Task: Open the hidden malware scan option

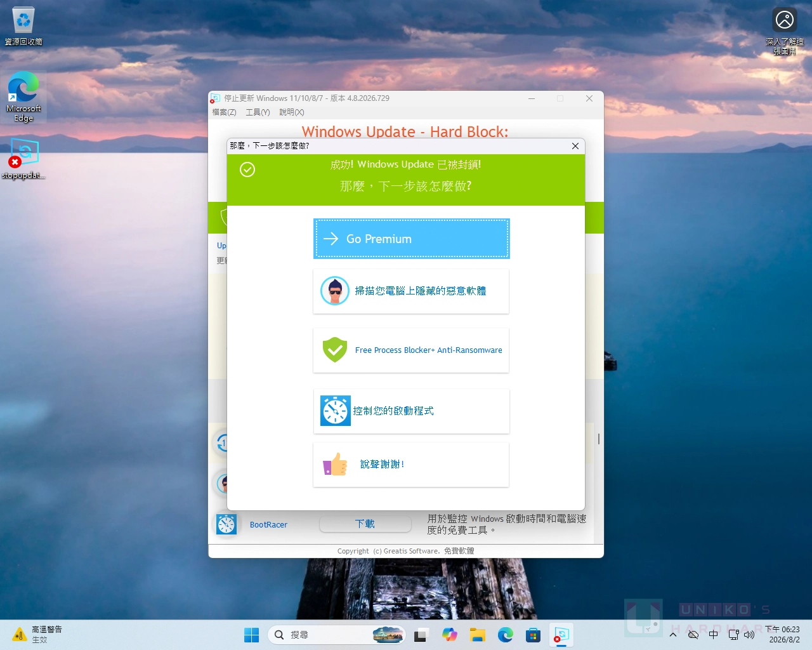Action: pyautogui.click(x=411, y=291)
